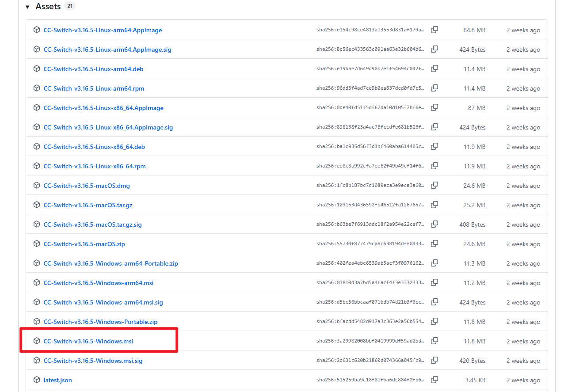The height and width of the screenshot is (392, 583).
Task: Copy SHA256 hash for Windows-arm64.msi
Action: 434,282
